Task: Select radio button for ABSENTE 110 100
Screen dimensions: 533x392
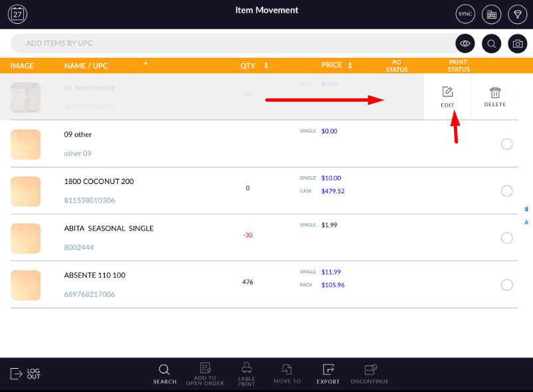Action: pos(506,285)
